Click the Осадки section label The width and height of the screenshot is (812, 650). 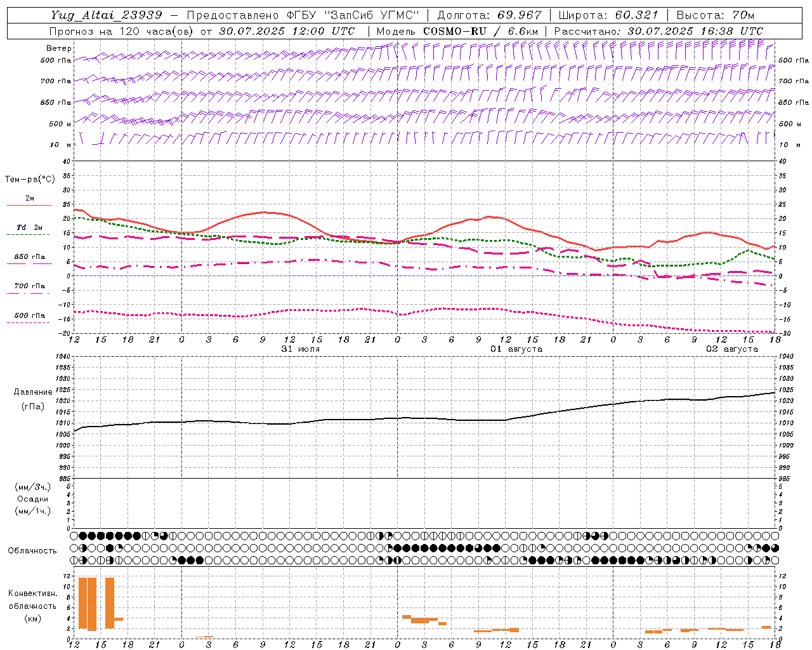32,499
